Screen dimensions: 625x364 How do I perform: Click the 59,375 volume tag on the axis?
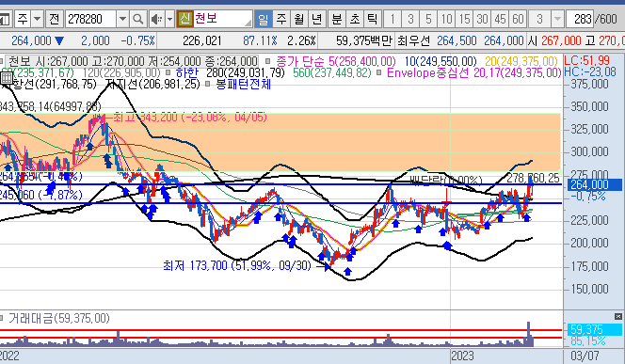(x=594, y=329)
